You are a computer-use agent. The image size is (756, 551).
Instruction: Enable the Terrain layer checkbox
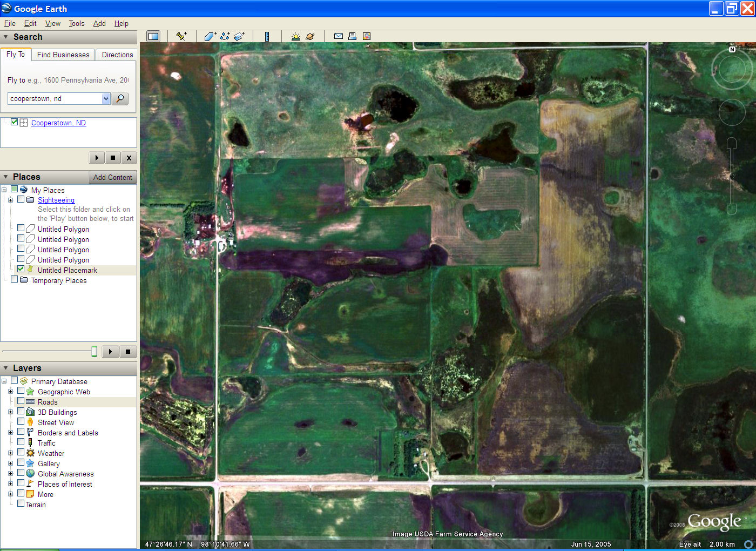[x=21, y=503]
